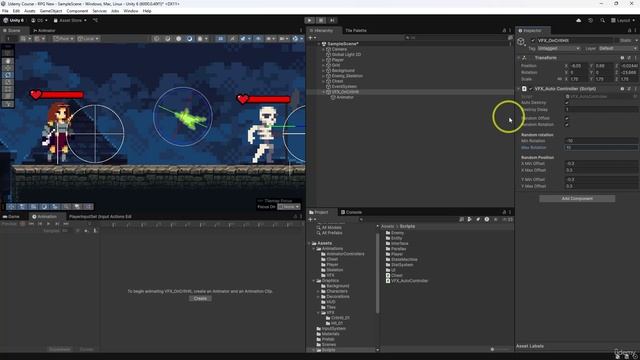
Task: Open the Pivot handle position dropdown
Action: [x=63, y=39]
